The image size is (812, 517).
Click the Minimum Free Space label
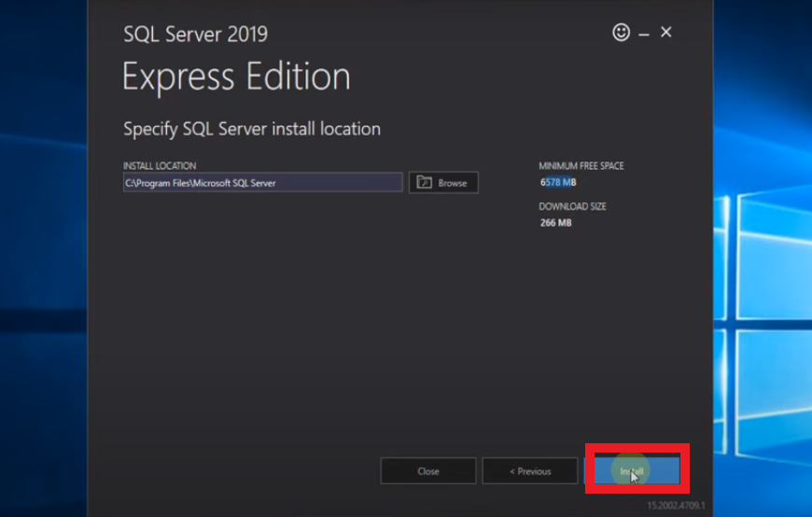point(581,166)
